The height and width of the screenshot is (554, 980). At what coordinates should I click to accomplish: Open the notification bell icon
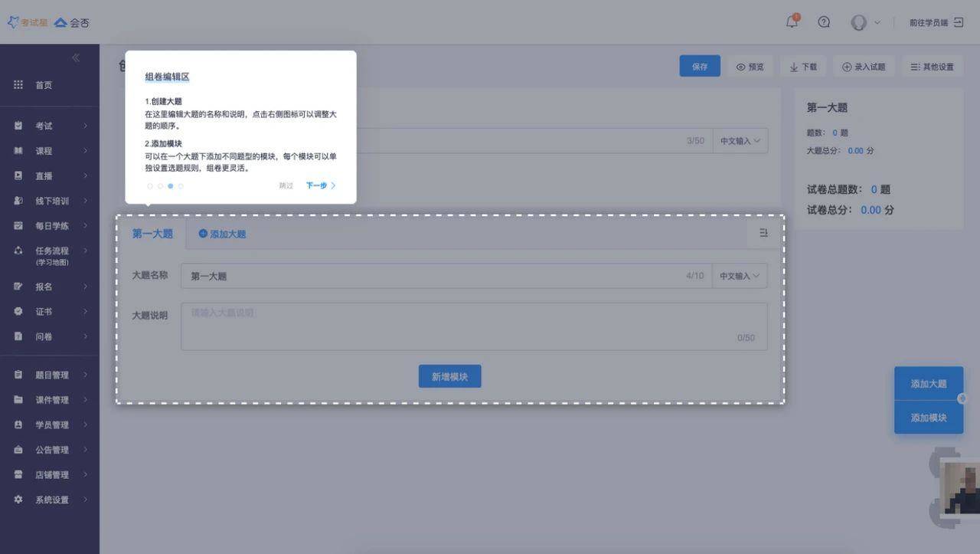792,21
